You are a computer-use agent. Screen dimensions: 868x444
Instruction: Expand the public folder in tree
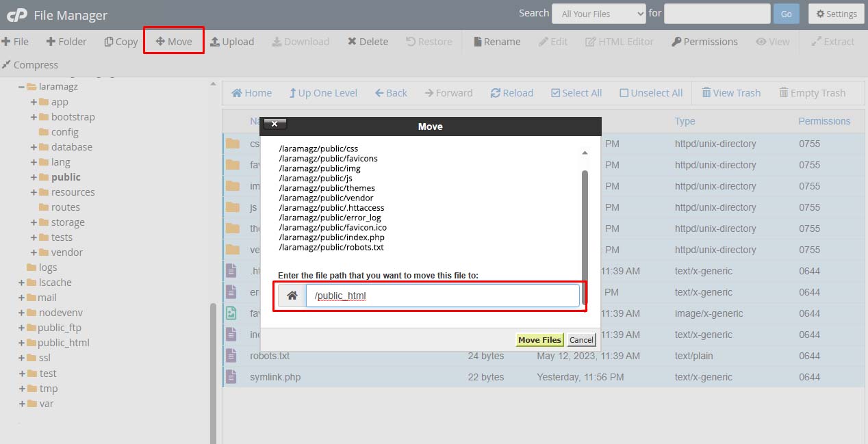tap(34, 177)
